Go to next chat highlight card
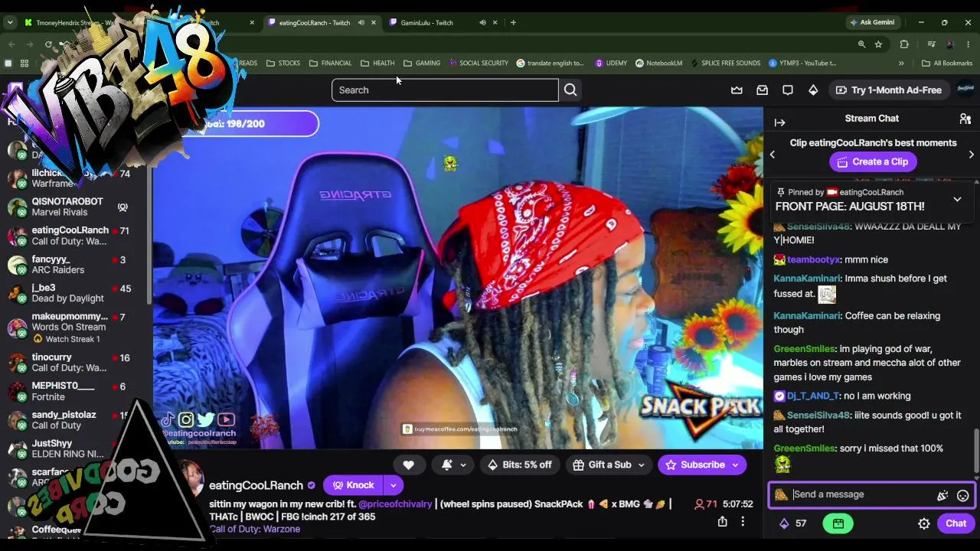The width and height of the screenshot is (980, 551). click(971, 155)
